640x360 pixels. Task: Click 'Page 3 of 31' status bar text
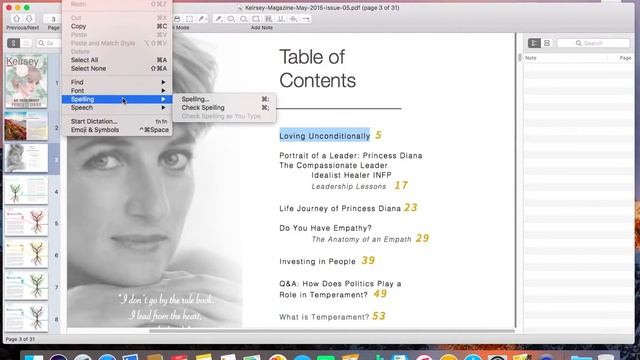20,339
